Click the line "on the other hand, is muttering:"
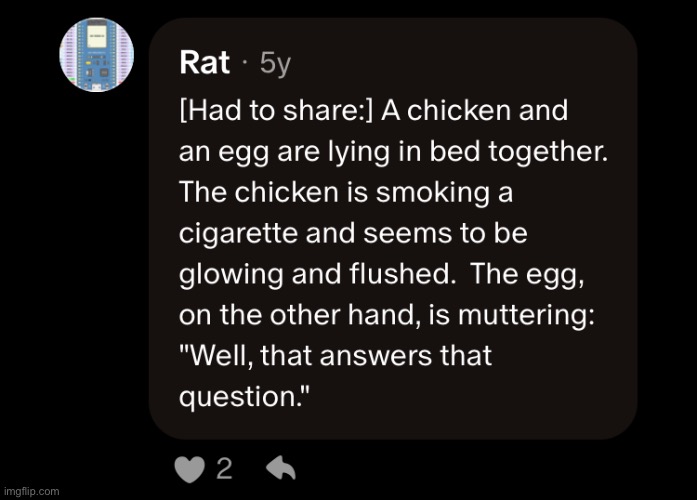 (387, 315)
